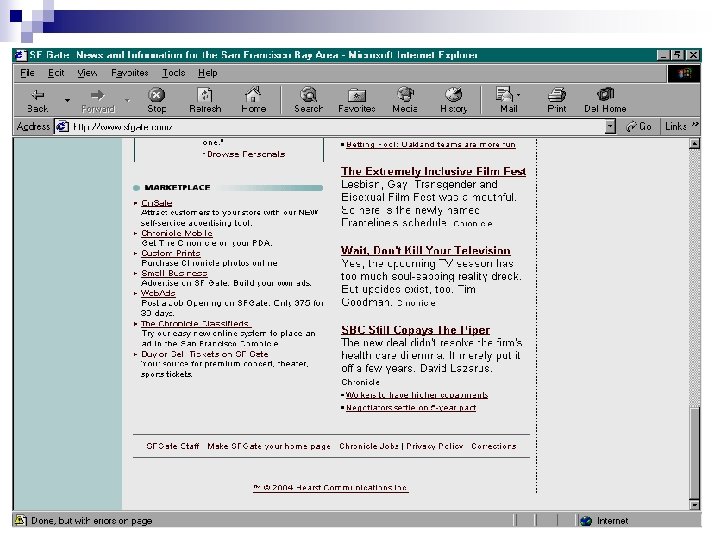Open the Browse Personals link

pos(246,154)
